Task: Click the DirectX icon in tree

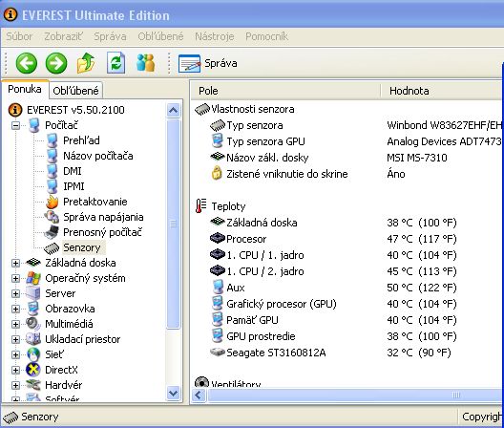Action: [x=33, y=370]
